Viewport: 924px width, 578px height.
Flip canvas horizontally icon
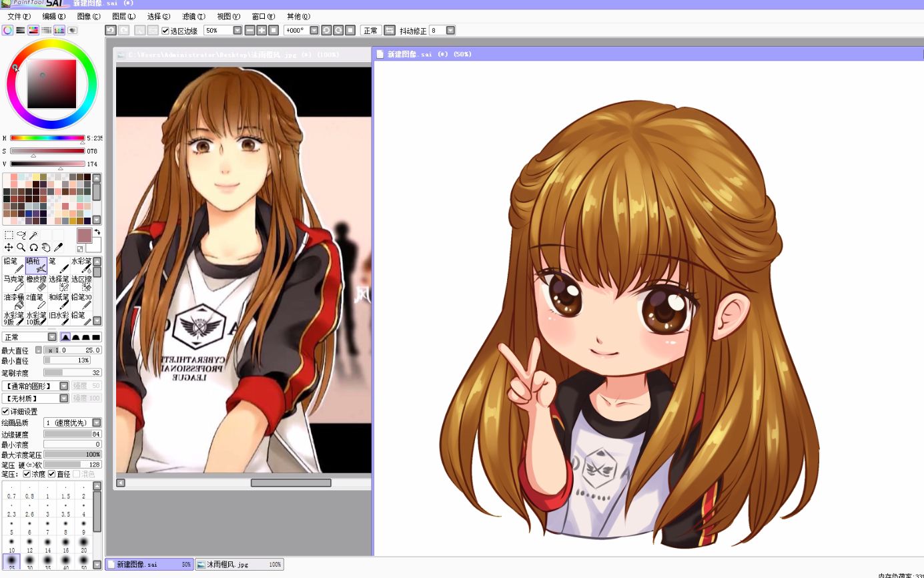[x=390, y=30]
